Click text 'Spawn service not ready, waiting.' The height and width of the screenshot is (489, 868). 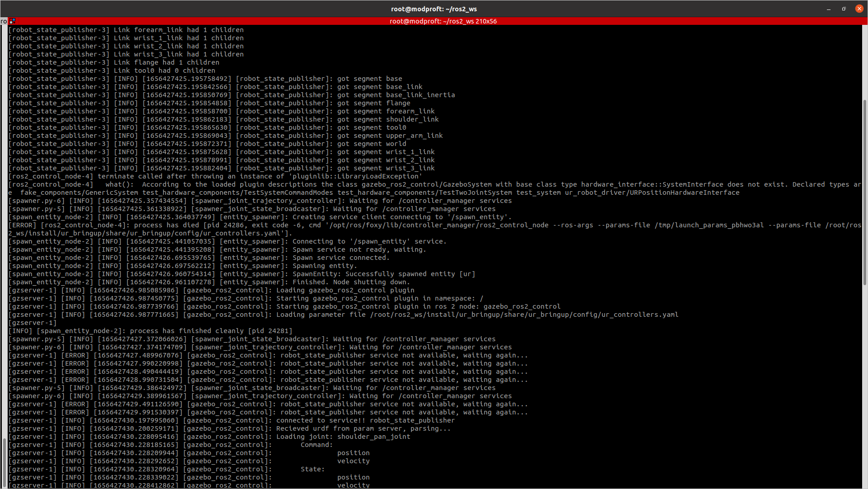(359, 249)
